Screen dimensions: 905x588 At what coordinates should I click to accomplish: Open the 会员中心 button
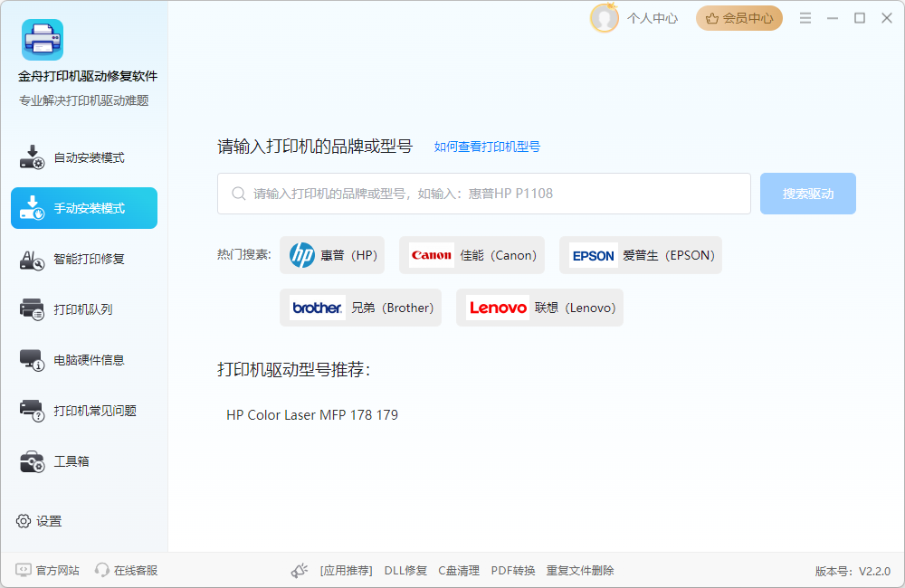[x=739, y=18]
